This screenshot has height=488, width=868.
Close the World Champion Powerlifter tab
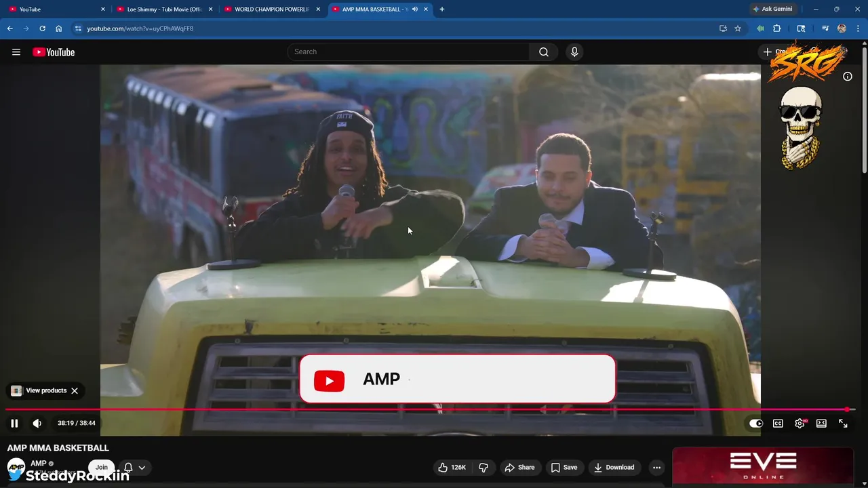pyautogui.click(x=318, y=9)
